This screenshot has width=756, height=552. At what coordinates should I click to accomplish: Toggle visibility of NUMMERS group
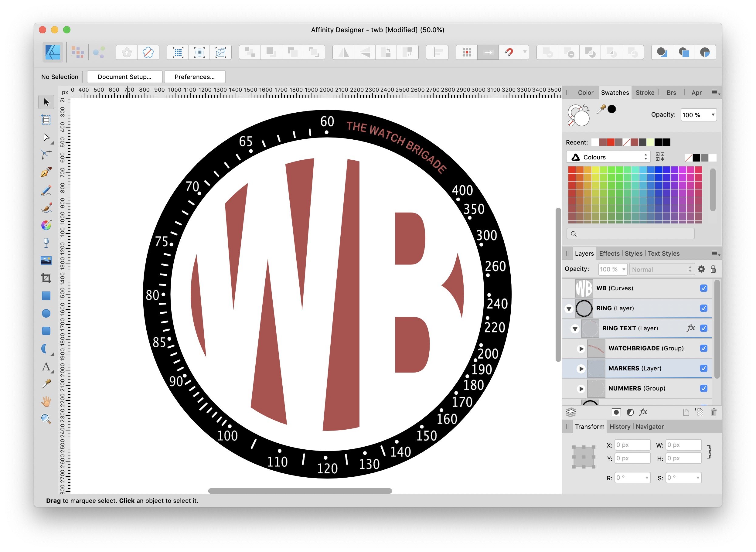pyautogui.click(x=703, y=388)
